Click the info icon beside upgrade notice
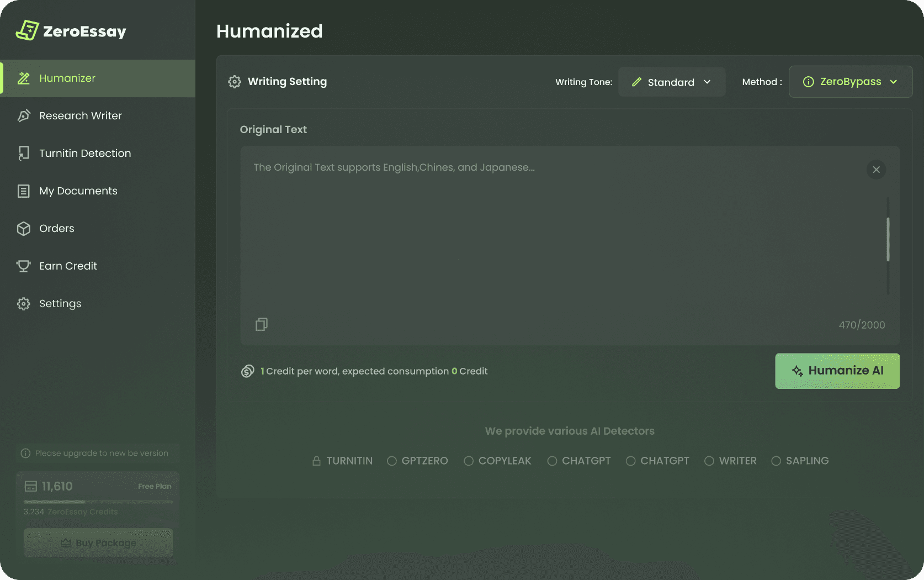 point(25,454)
